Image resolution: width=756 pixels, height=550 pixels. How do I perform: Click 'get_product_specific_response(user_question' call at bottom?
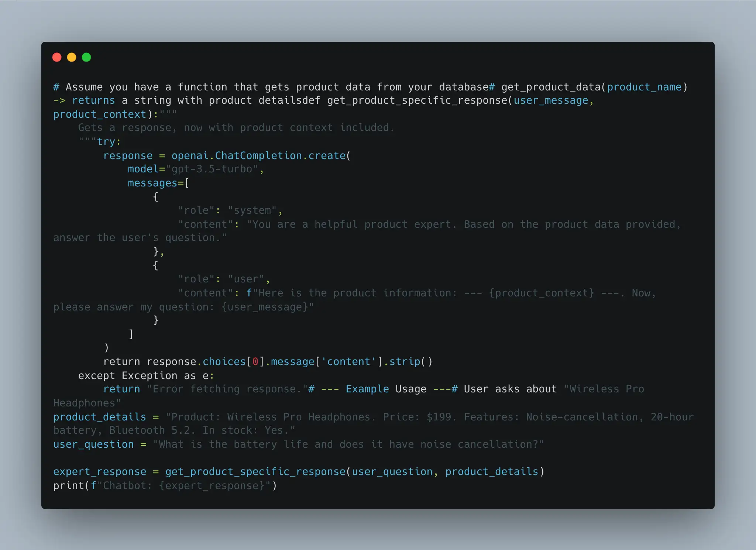(x=299, y=472)
